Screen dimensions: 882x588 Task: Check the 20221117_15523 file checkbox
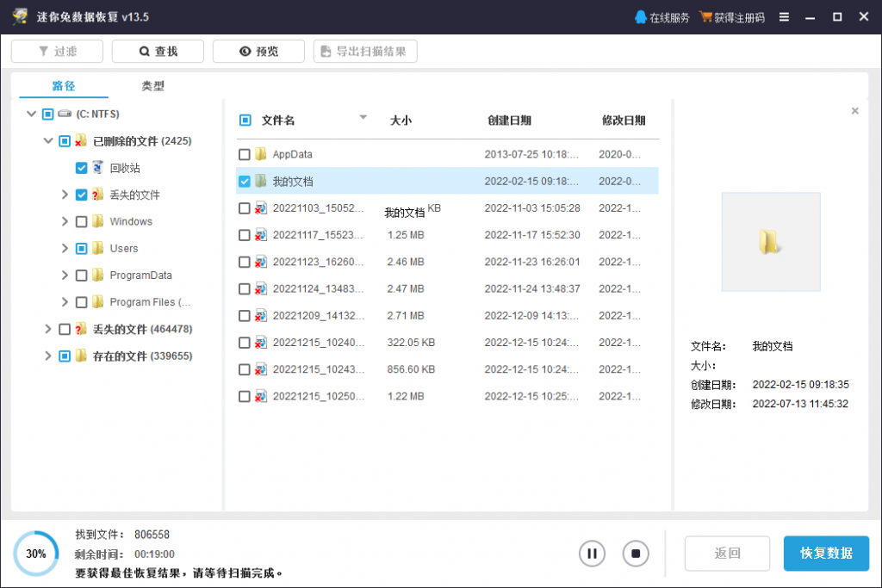pyautogui.click(x=244, y=235)
